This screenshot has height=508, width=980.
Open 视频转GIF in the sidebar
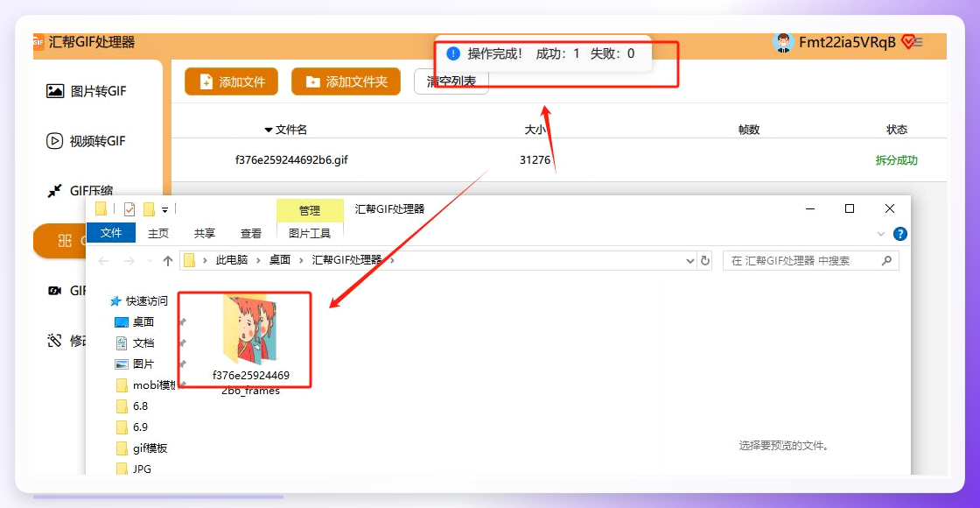[87, 141]
